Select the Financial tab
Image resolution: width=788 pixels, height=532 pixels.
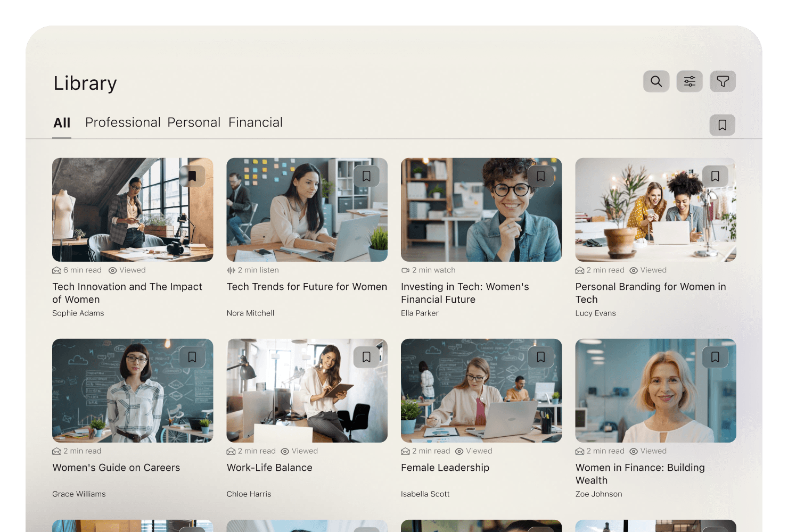tap(256, 122)
